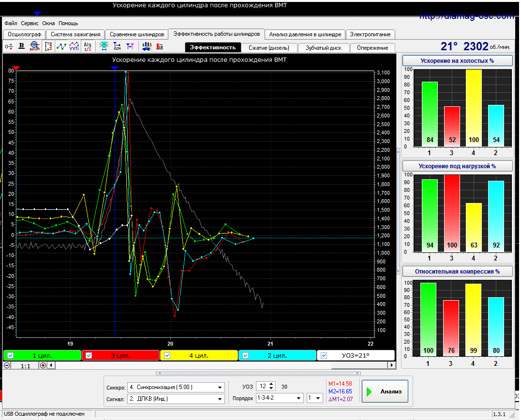Click the red triangle marker above chart
The width and height of the screenshot is (521, 420).
(15, 68)
